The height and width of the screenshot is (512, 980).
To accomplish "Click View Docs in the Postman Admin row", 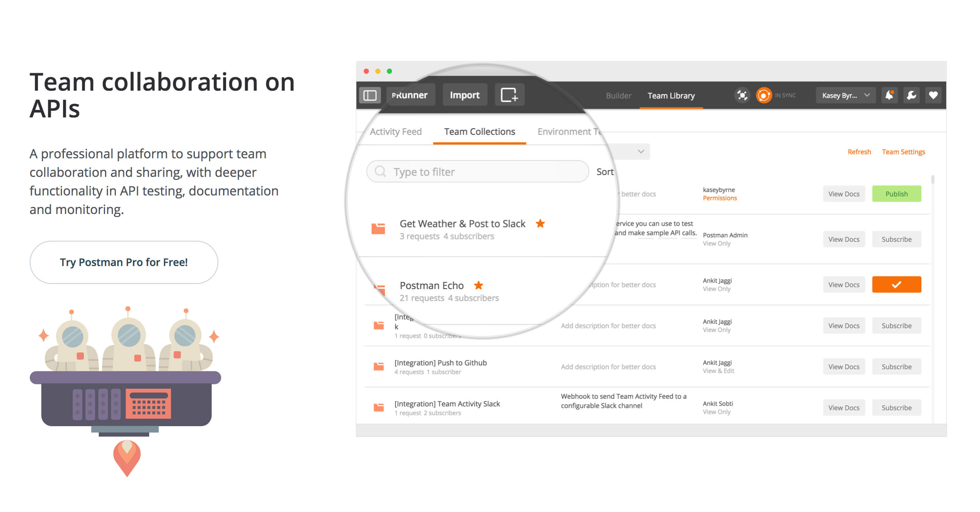I will [843, 239].
